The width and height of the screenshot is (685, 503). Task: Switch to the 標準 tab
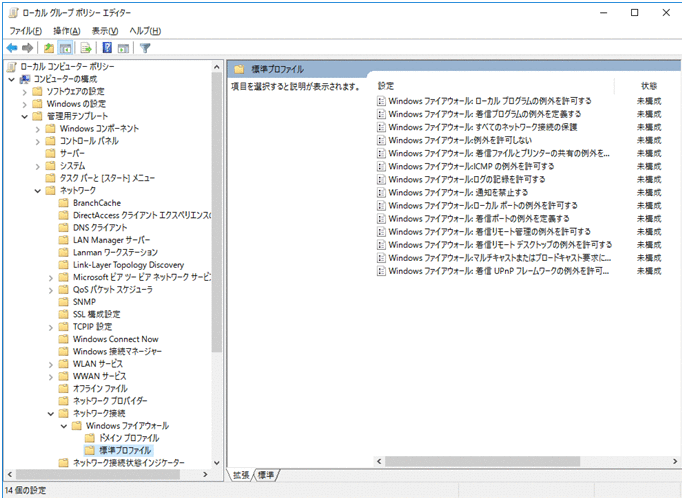click(x=266, y=475)
